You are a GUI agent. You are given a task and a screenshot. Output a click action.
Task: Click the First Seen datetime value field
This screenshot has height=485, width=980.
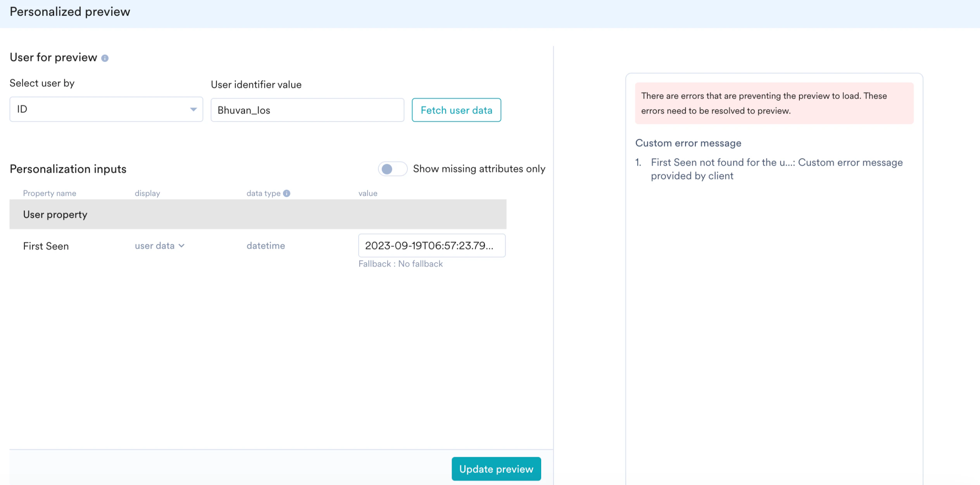click(431, 246)
